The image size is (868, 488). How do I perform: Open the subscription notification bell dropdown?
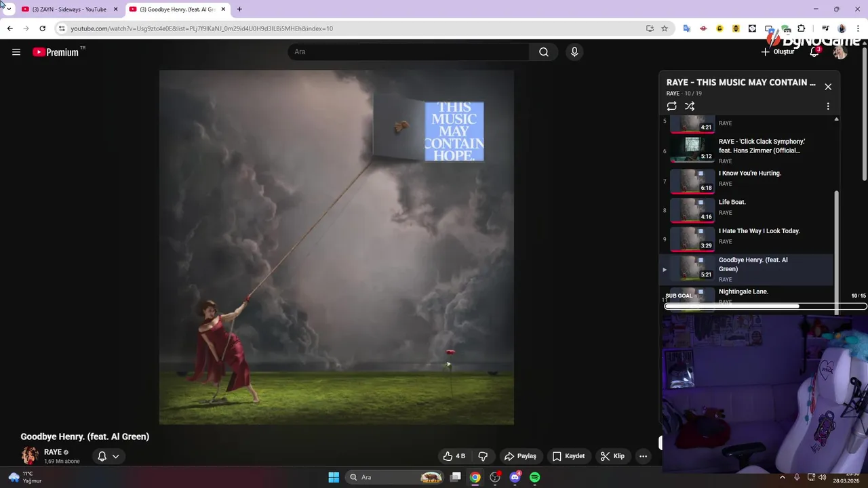click(x=108, y=456)
